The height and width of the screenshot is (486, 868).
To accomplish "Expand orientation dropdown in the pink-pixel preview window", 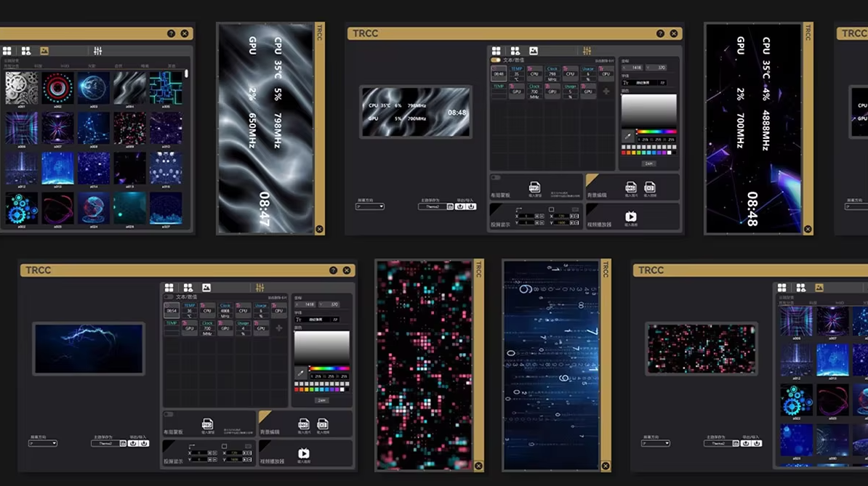I will point(656,443).
